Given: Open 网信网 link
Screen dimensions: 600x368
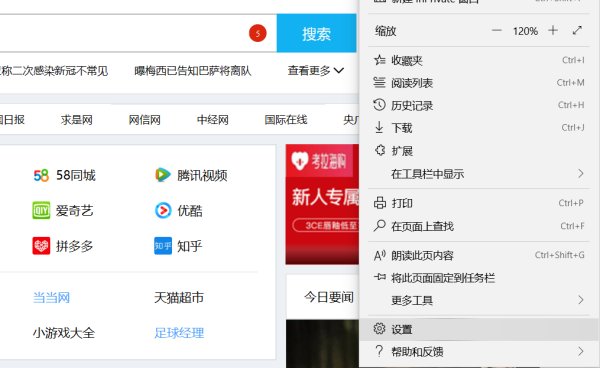Looking at the screenshot, I should [x=144, y=120].
